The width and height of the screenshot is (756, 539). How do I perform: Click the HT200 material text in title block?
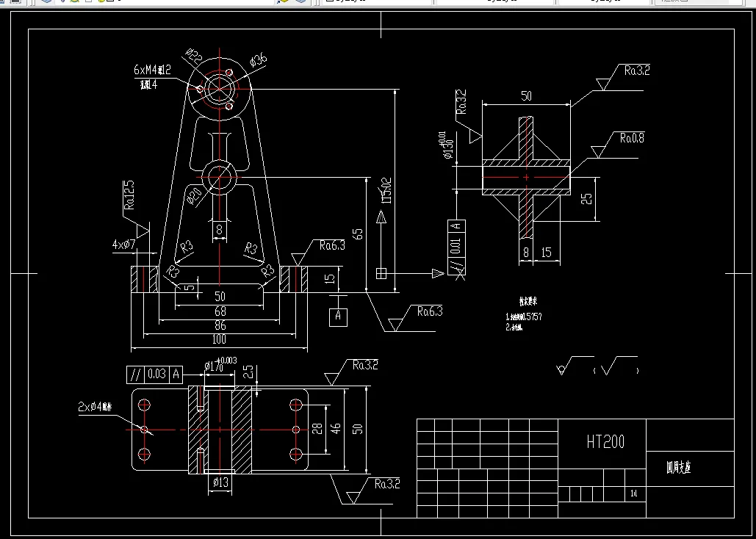tap(605, 441)
